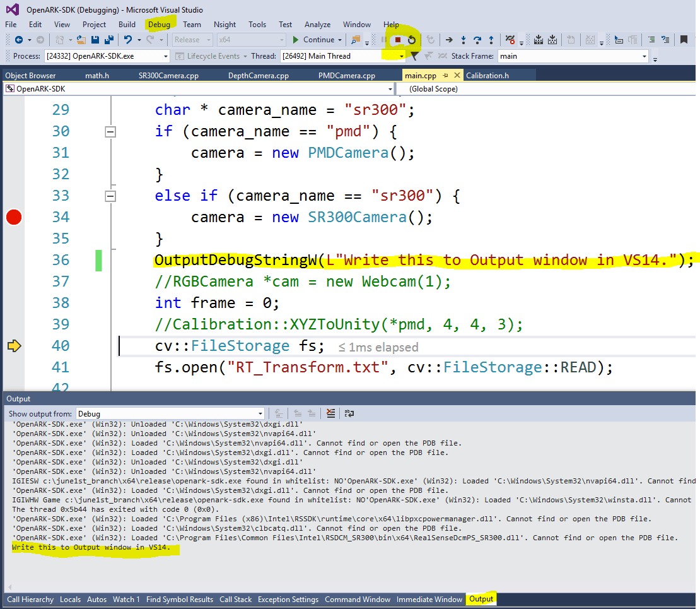This screenshot has width=700, height=609.
Task: Open the Locals tool window tab
Action: (x=70, y=599)
